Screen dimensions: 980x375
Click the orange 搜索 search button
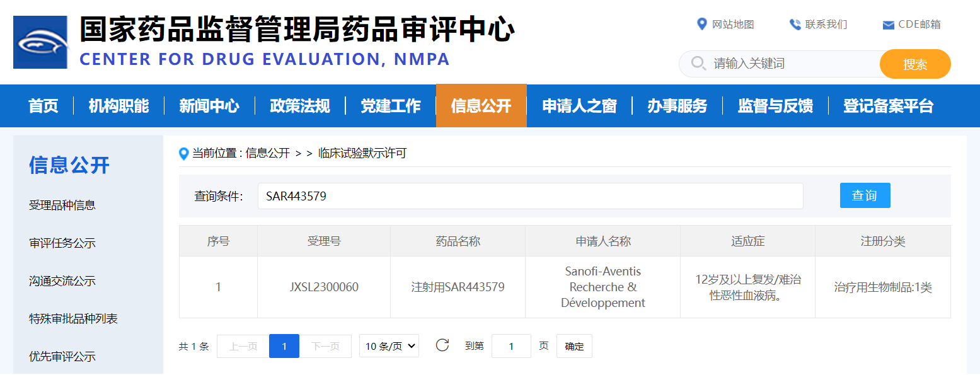[915, 63]
